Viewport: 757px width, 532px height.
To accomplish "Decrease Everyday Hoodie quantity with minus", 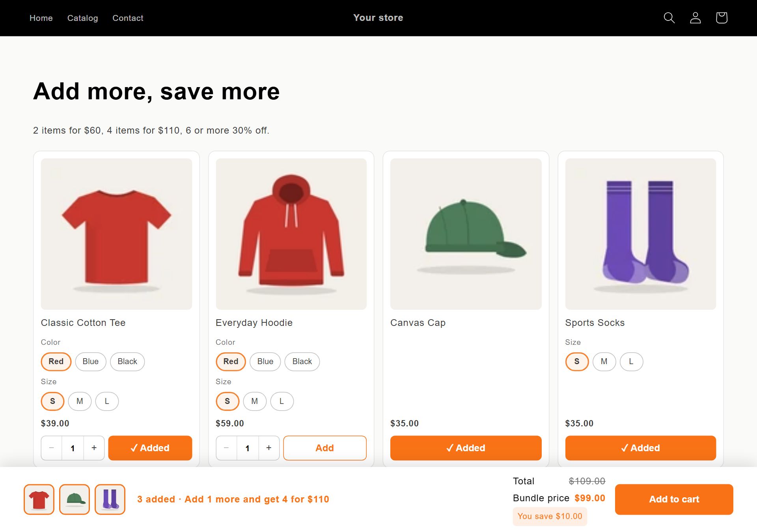I will [x=226, y=448].
